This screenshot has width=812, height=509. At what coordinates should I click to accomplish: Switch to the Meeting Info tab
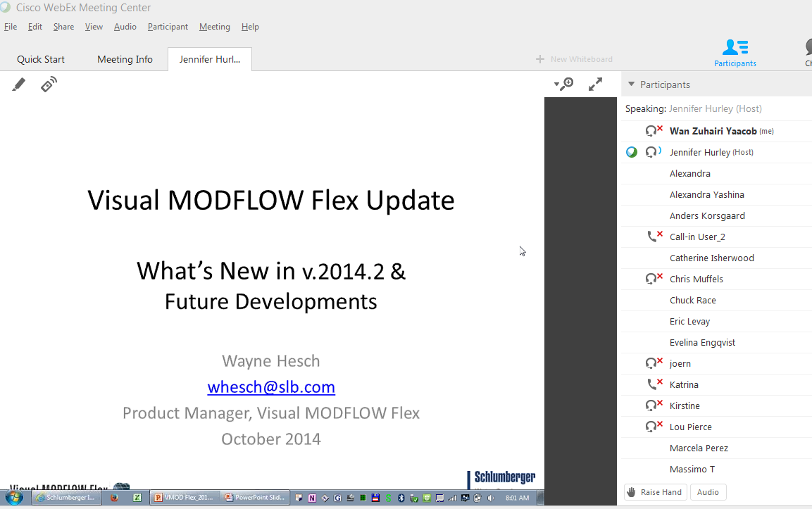coord(125,60)
